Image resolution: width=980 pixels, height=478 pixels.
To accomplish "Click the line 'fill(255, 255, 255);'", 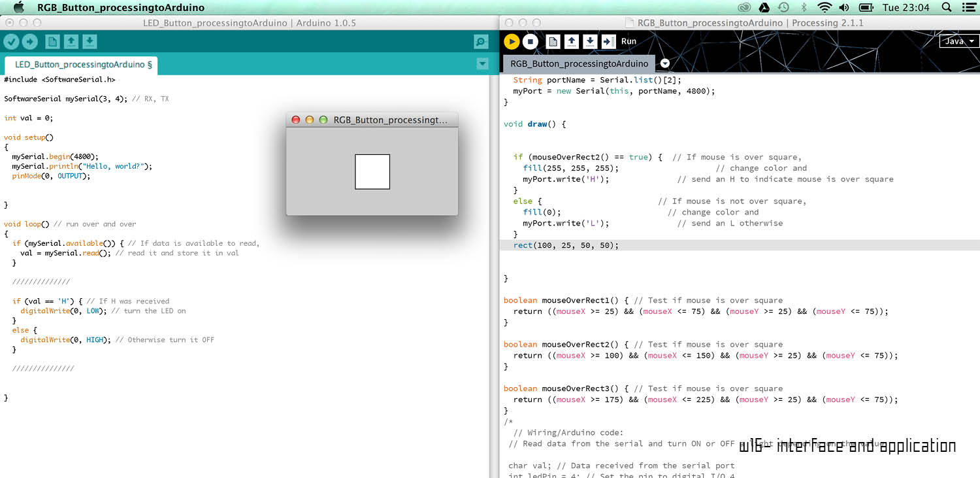I will (570, 168).
